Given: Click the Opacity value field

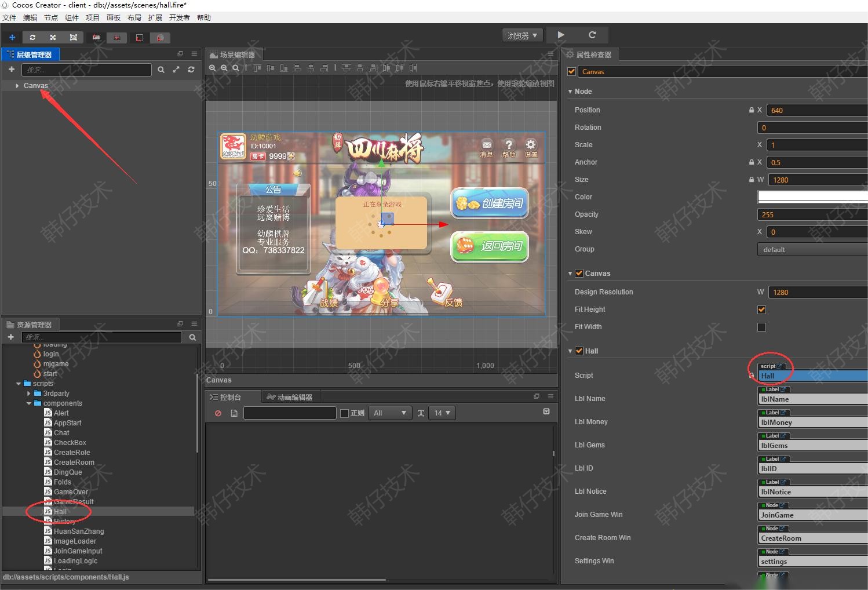Looking at the screenshot, I should [812, 214].
